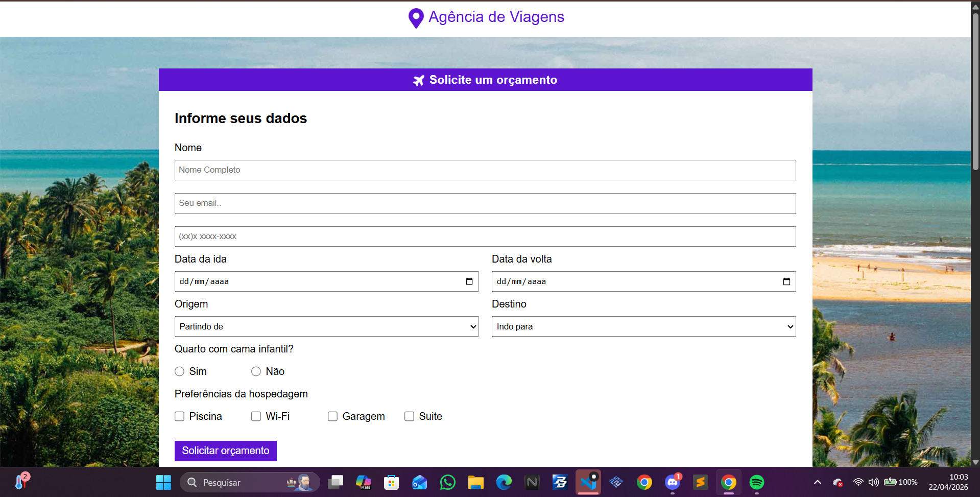Click battery status showing 100%

pyautogui.click(x=901, y=482)
